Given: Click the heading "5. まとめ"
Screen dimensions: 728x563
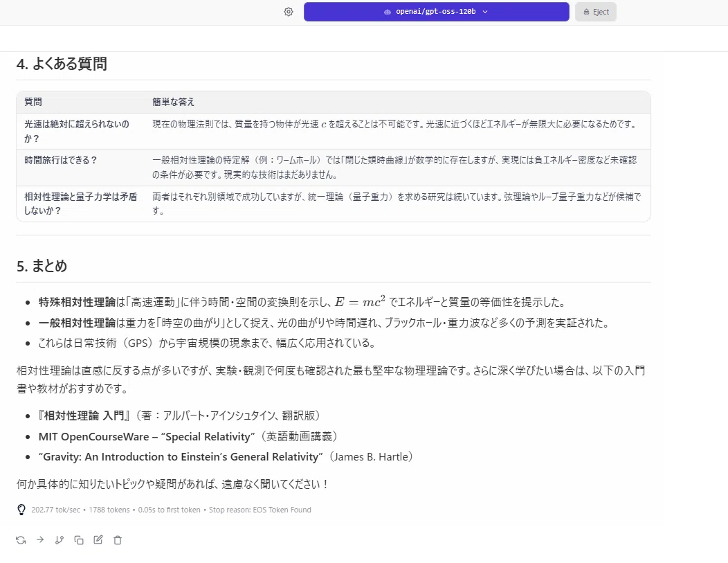Looking at the screenshot, I should point(42,266).
